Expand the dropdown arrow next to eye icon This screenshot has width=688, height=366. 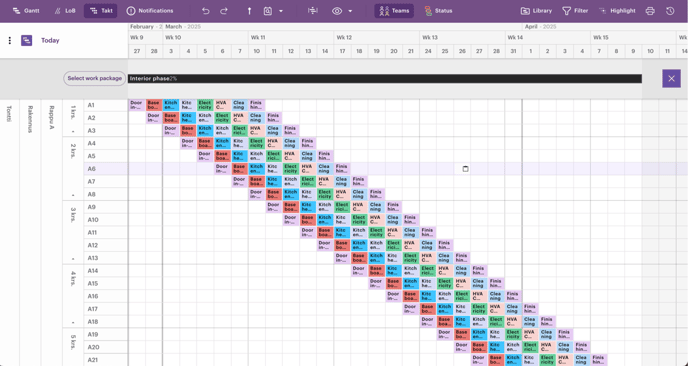coord(350,11)
